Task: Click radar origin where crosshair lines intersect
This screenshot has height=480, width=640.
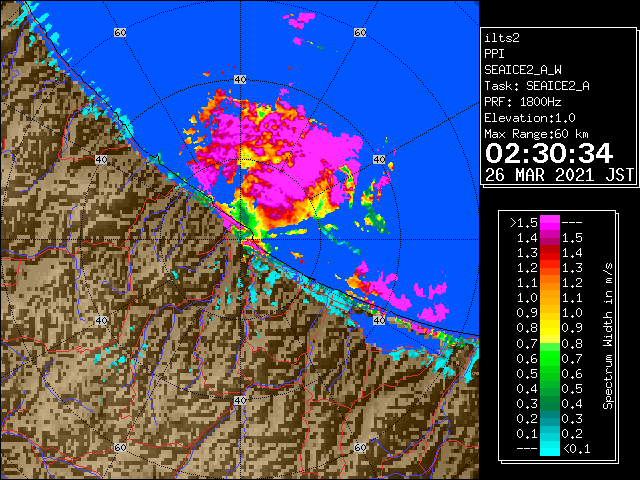Action: tap(240, 240)
